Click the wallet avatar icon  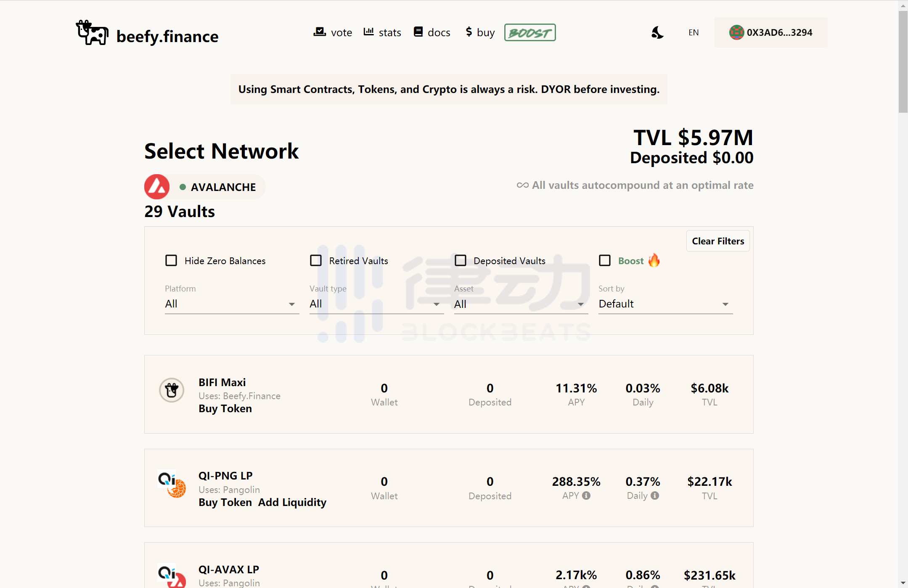(x=736, y=32)
